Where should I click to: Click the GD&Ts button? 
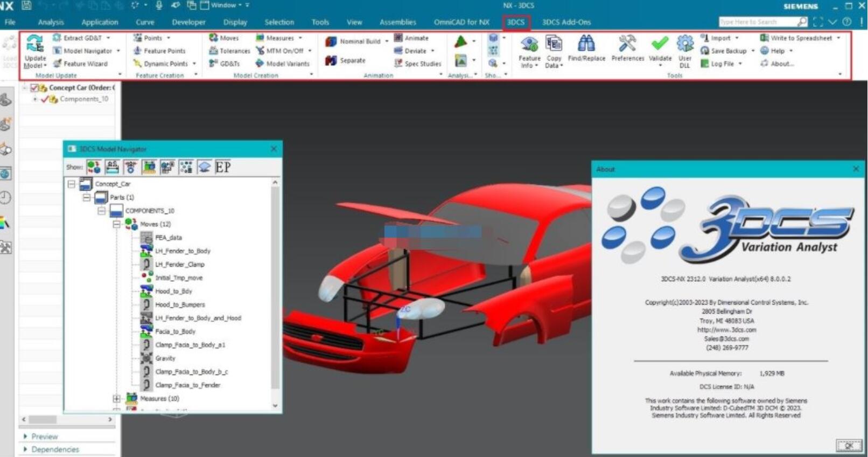coord(225,64)
